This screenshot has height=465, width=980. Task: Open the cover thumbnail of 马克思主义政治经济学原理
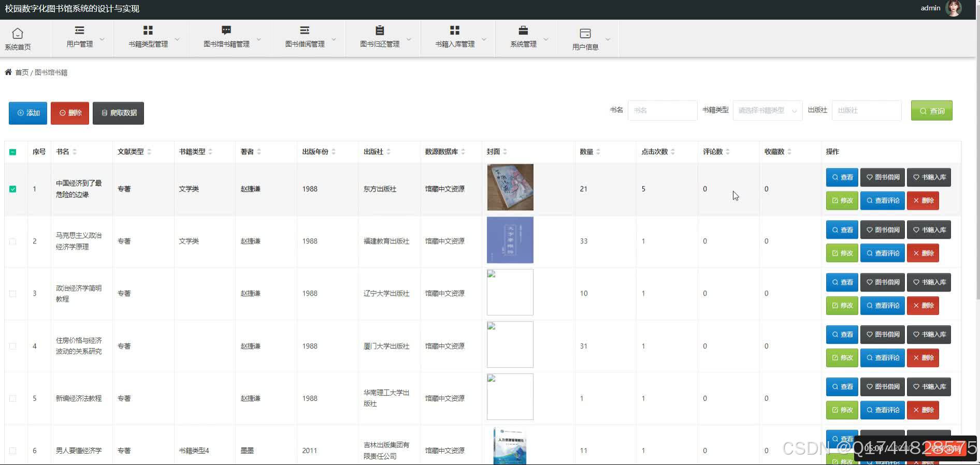[510, 240]
